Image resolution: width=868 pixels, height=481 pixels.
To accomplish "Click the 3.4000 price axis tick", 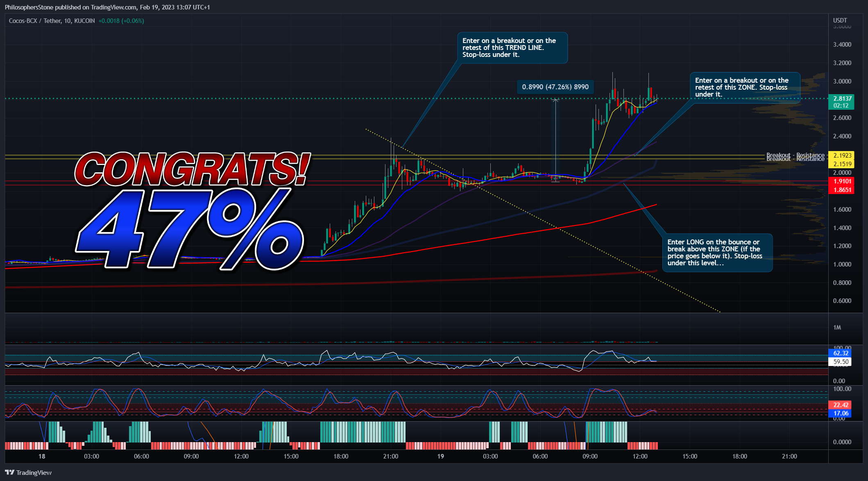I will coord(842,45).
